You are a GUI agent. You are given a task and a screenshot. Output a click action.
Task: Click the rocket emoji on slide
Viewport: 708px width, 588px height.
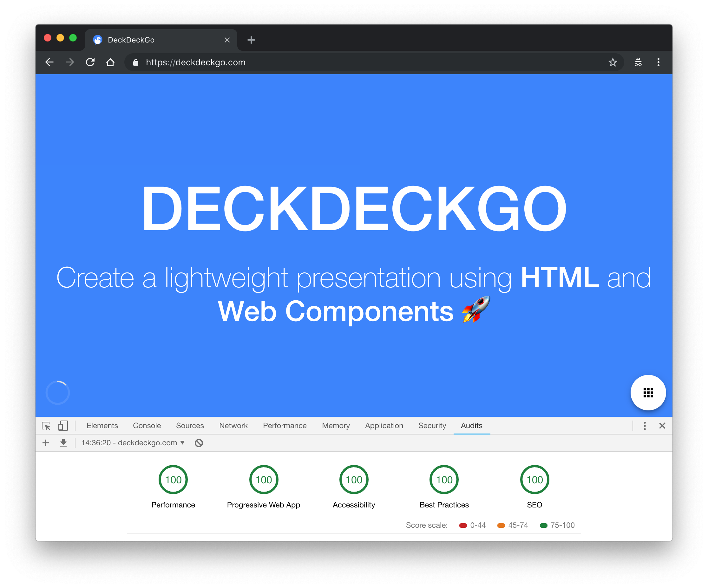pos(476,310)
